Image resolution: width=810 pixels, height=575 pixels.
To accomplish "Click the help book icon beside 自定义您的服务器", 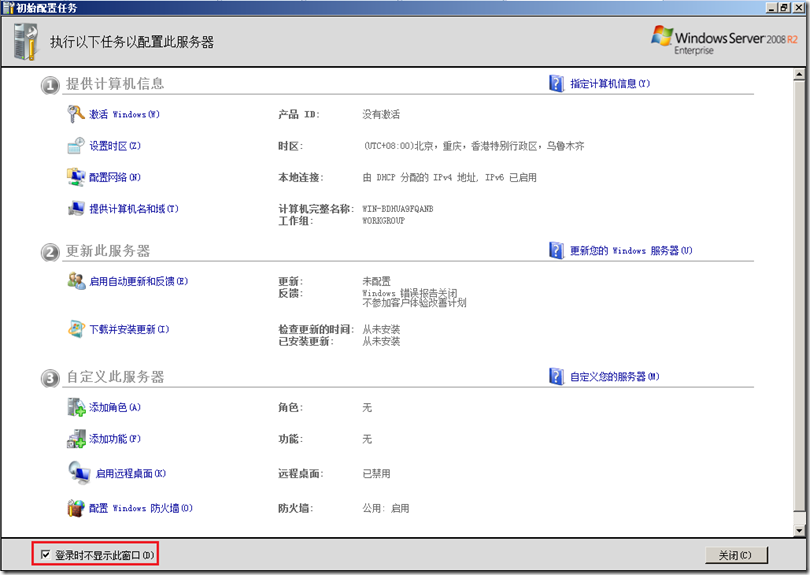I will 556,376.
